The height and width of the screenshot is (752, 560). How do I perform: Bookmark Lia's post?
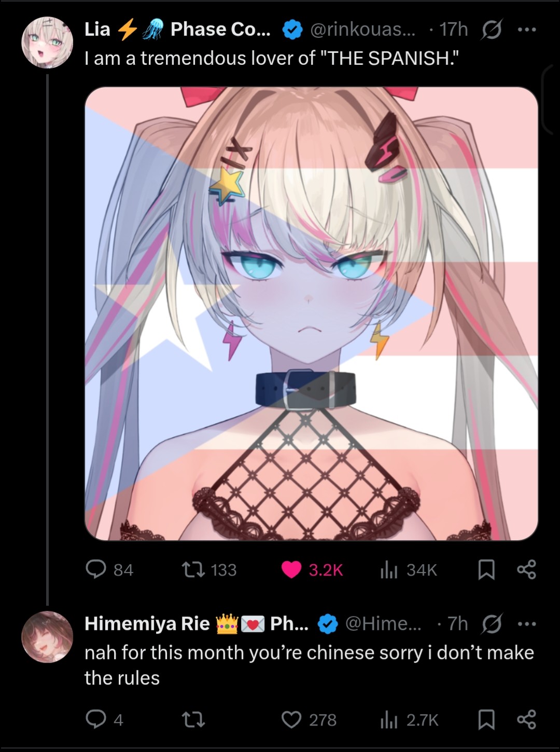point(486,570)
